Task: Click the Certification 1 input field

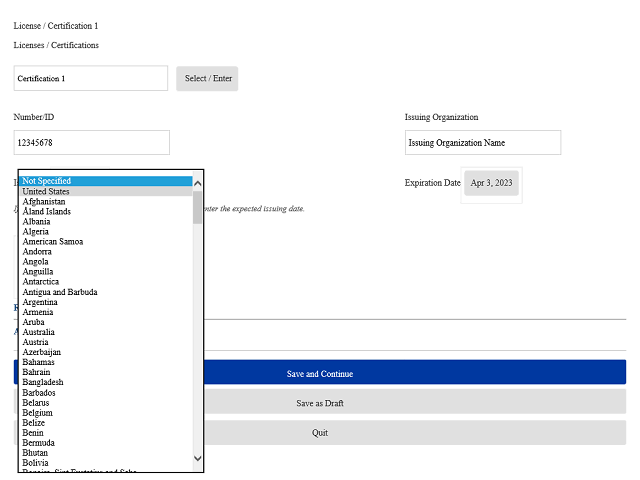Action: 91,78
